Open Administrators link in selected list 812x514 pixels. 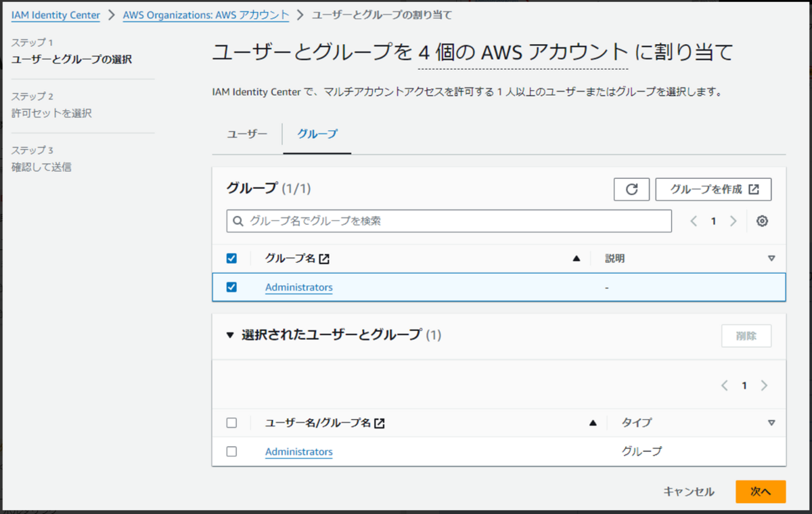(x=299, y=452)
